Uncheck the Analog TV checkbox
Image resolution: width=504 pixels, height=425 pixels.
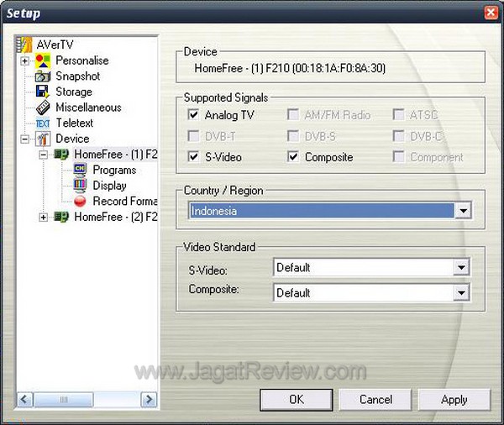(x=193, y=114)
